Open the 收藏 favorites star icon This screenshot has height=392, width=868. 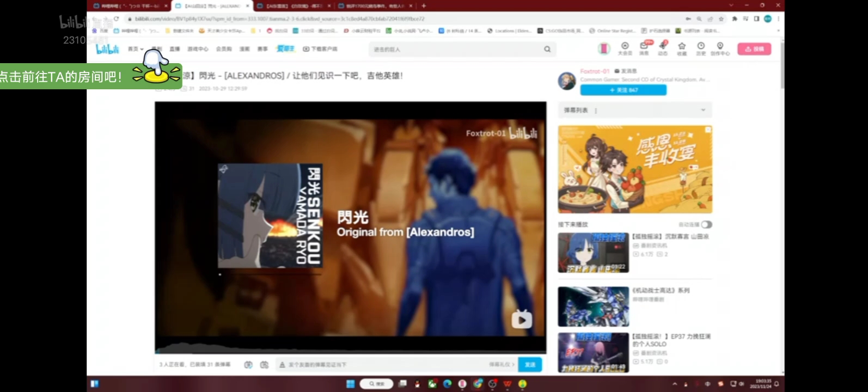682,48
